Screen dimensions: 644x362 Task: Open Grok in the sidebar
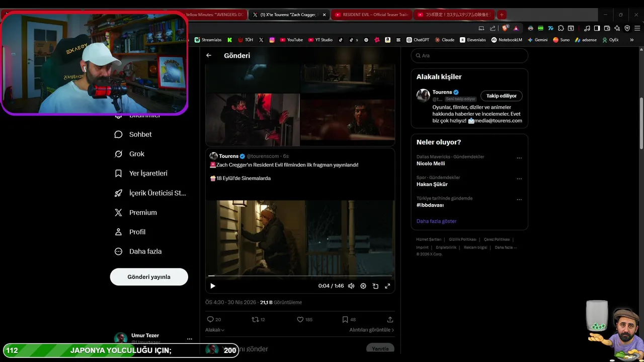(129, 154)
